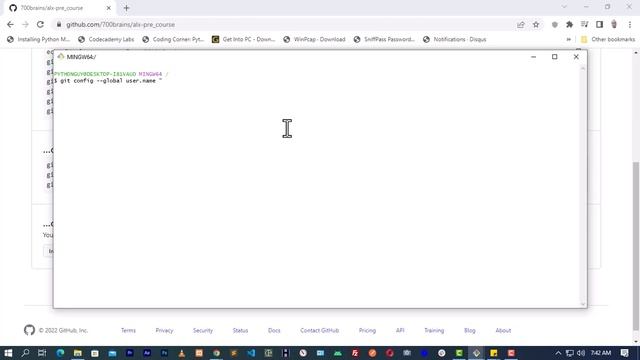Open the Chrome media control icon
This screenshot has height=360, width=640.
584,24
